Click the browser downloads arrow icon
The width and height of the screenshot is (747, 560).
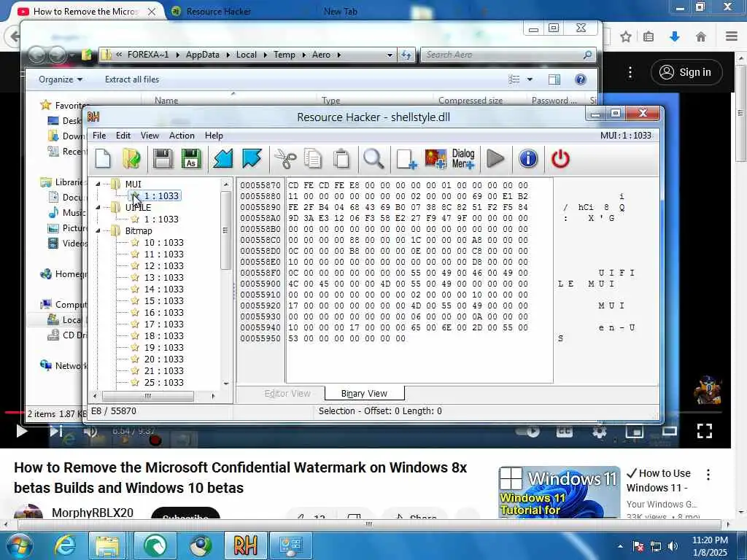click(x=674, y=36)
